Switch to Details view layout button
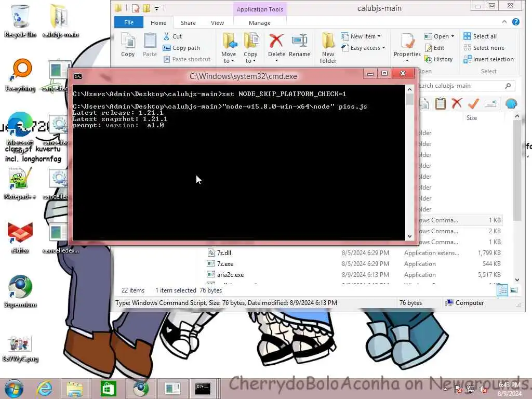532x399 pixels. point(502,290)
